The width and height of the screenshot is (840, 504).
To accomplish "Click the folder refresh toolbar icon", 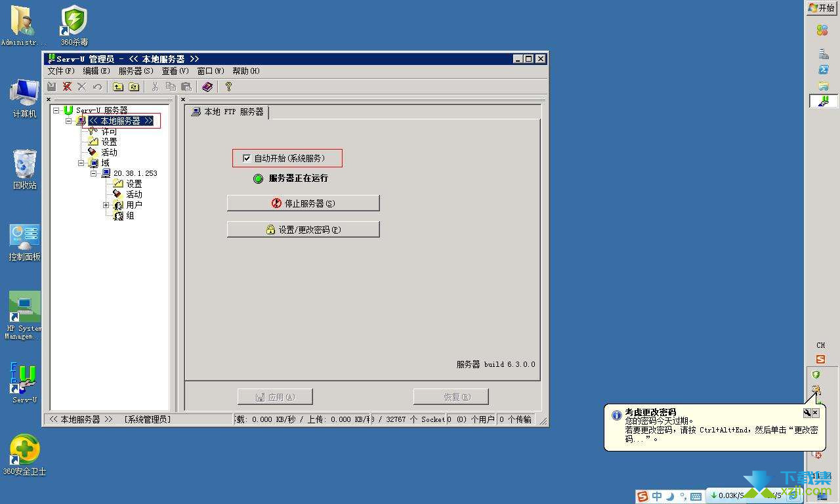I will 134,87.
